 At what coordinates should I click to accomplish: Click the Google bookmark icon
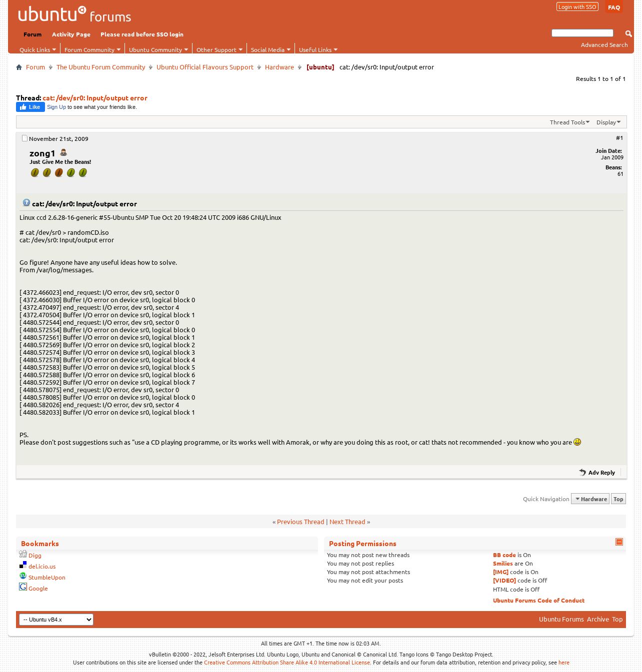coord(23,587)
